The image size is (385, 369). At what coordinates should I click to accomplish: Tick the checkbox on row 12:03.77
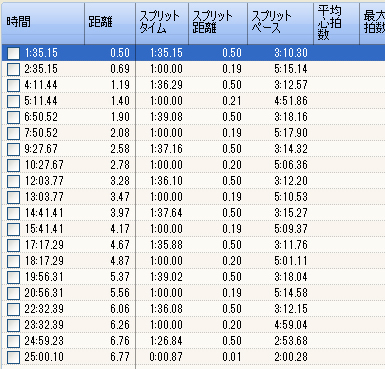pyautogui.click(x=14, y=181)
